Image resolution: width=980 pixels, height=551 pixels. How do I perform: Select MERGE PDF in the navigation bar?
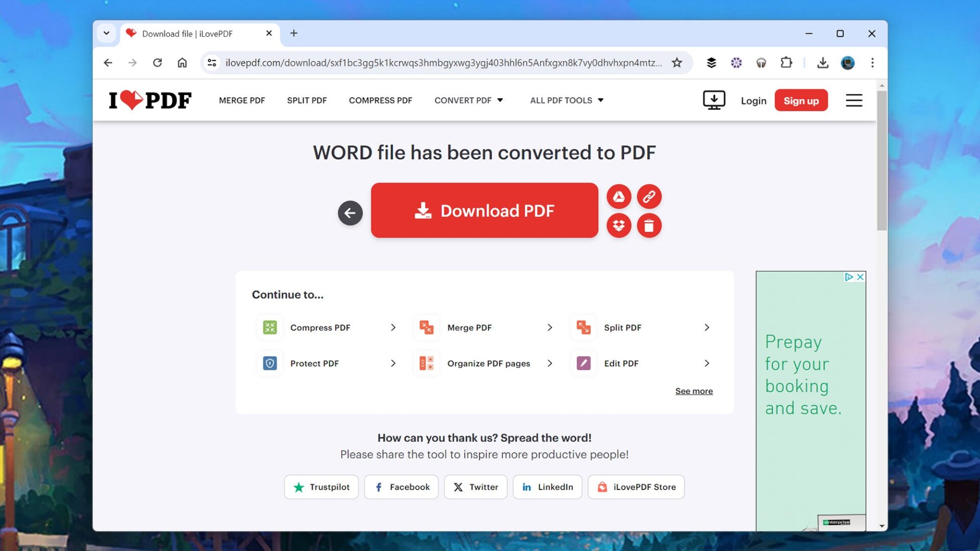pyautogui.click(x=242, y=100)
